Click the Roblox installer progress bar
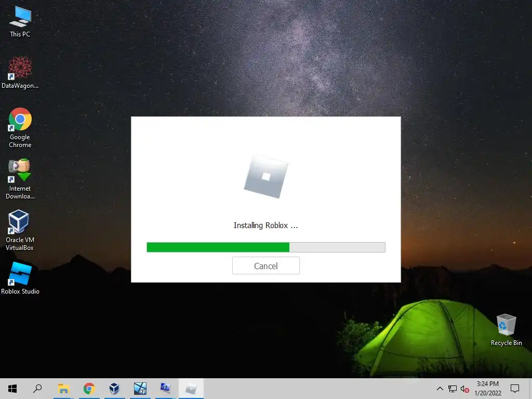The image size is (532, 399). tap(265, 247)
